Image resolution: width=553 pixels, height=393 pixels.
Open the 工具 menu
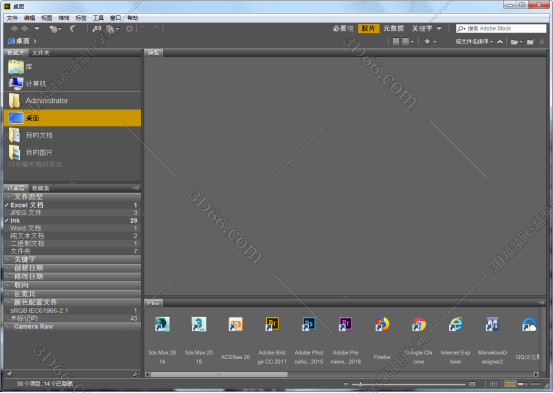[x=98, y=18]
